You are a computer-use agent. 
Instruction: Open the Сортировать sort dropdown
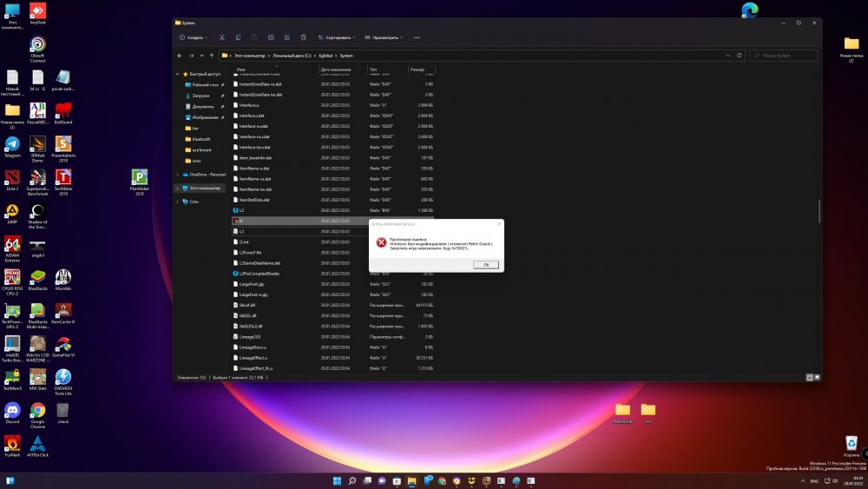pyautogui.click(x=335, y=37)
